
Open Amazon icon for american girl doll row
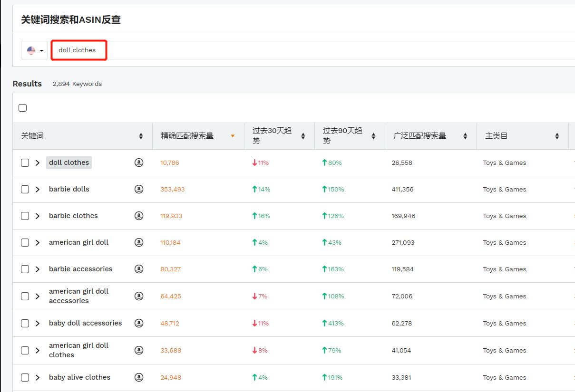pyautogui.click(x=139, y=242)
